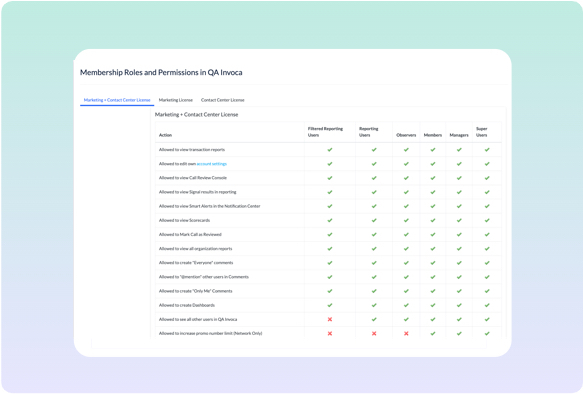Click the Super Users column header
This screenshot has height=394, width=583.
pos(481,132)
